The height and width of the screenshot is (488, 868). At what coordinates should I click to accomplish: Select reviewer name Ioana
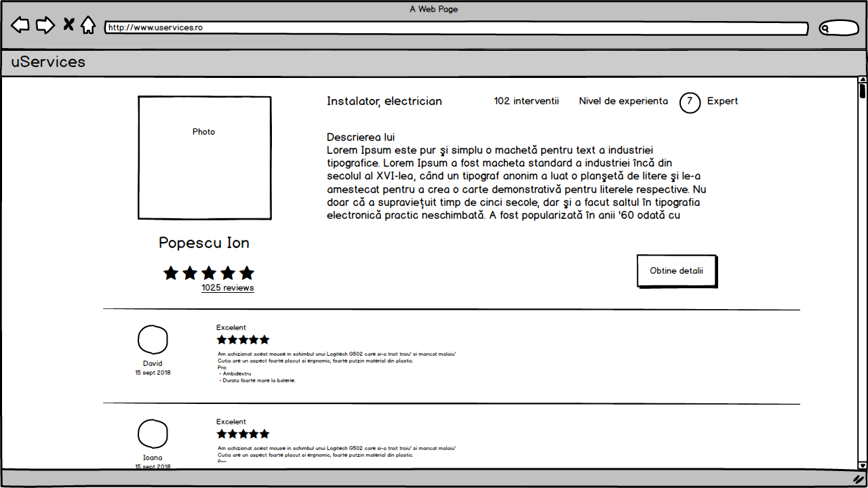(x=153, y=458)
